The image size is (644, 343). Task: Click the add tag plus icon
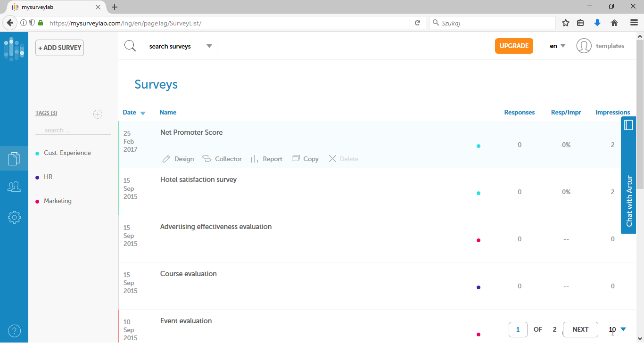pos(98,114)
